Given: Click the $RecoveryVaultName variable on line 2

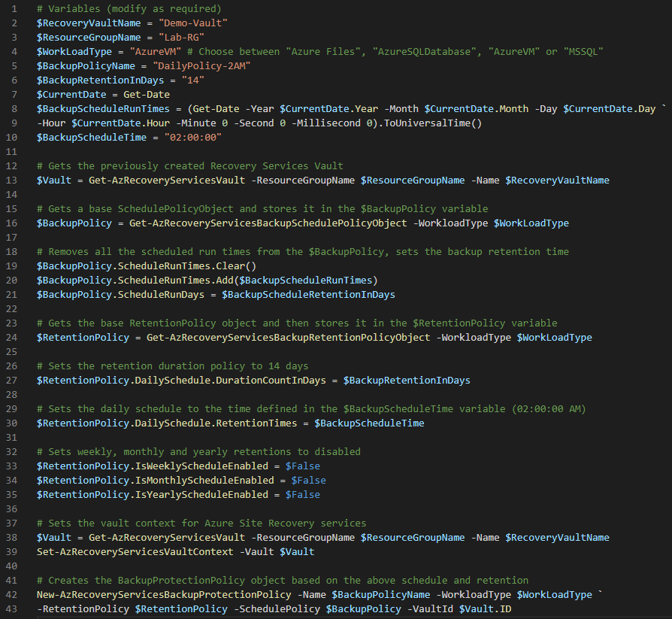Looking at the screenshot, I should (x=89, y=23).
